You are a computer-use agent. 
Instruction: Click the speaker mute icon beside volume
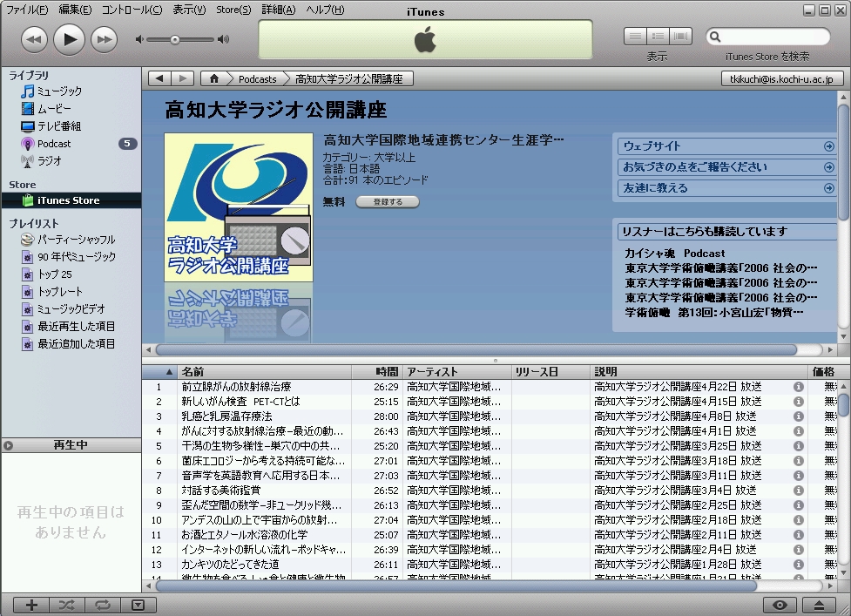pos(139,39)
